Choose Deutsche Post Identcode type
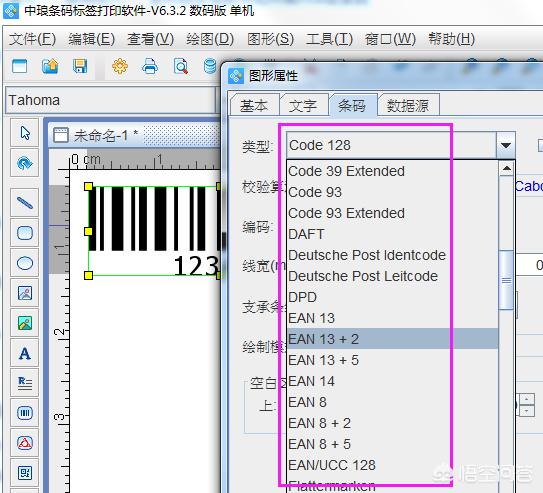The image size is (543, 493). 392,255
